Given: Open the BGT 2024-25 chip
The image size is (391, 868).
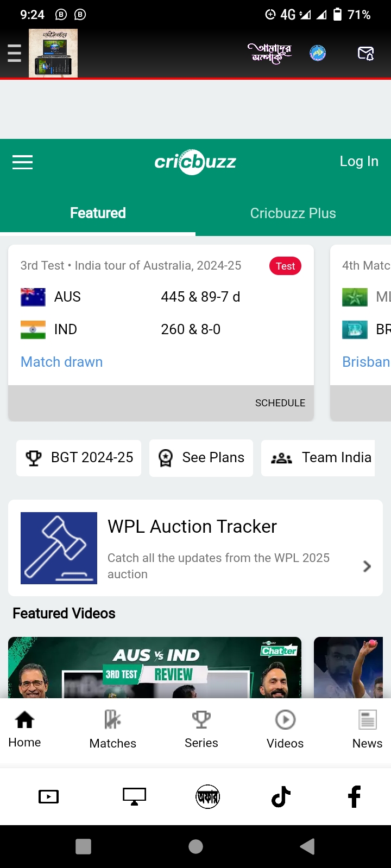Looking at the screenshot, I should (79, 458).
